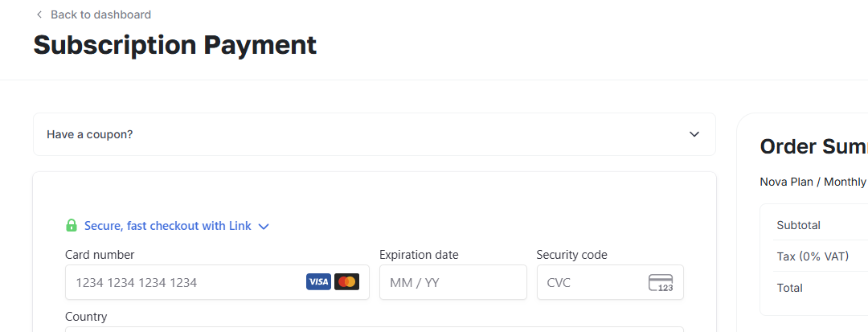868x332 pixels.
Task: Click the Subscription Payment heading
Action: (175, 45)
